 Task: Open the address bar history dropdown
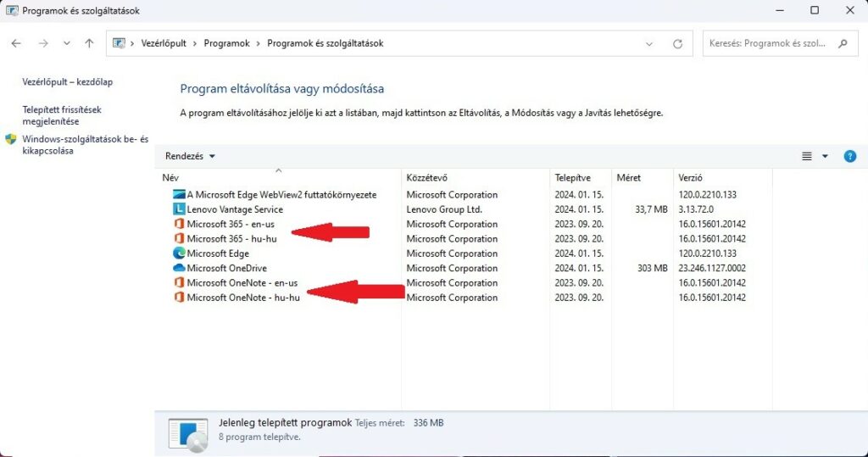pos(649,44)
